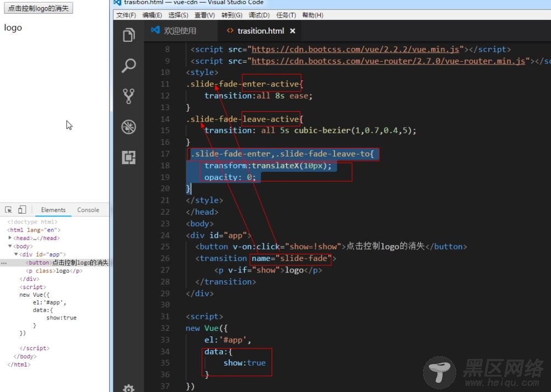
Task: Click the <!doctype html> row in DevTools
Action: click(32, 222)
